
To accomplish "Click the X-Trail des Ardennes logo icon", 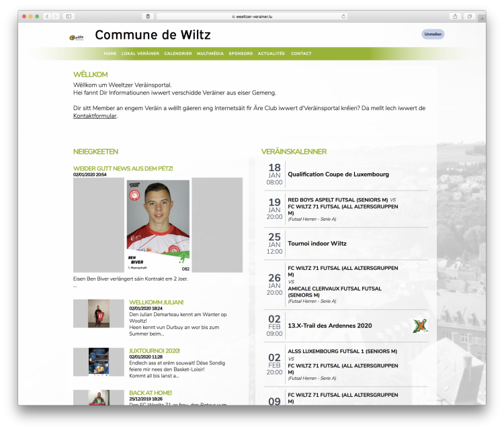I will 420,326.
